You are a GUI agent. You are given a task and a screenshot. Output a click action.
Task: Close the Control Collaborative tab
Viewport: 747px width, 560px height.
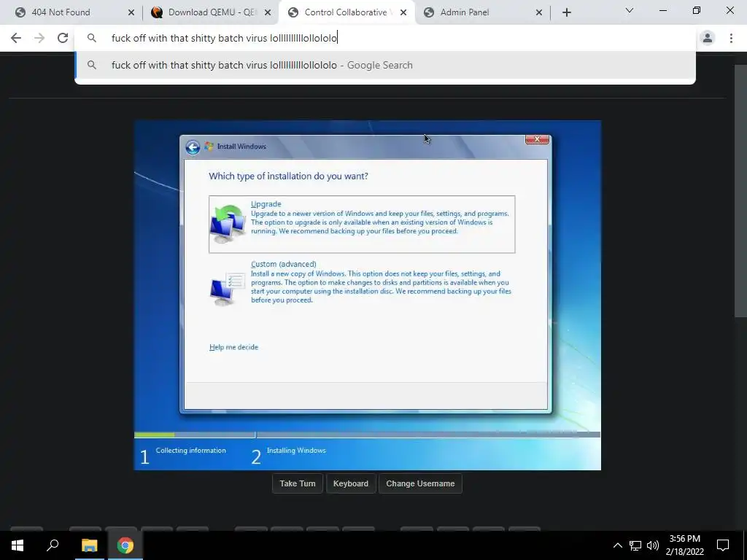click(x=403, y=12)
